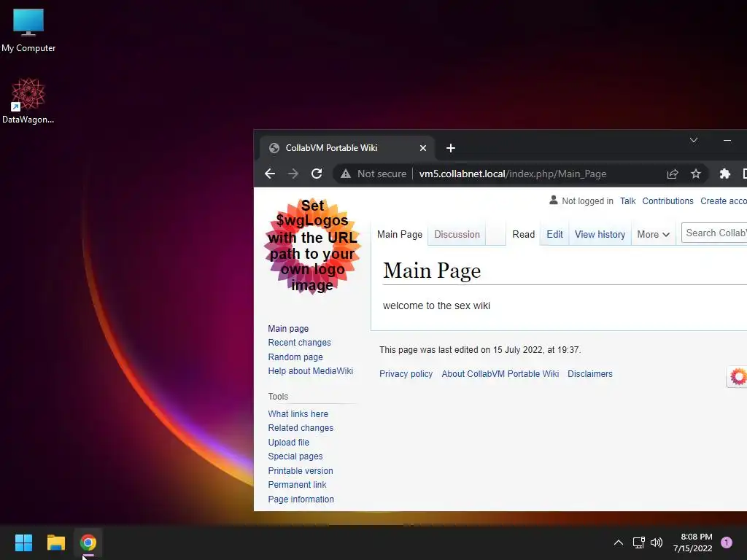Click the Not secure warning icon
Viewport: 747px width, 560px height.
(x=346, y=174)
